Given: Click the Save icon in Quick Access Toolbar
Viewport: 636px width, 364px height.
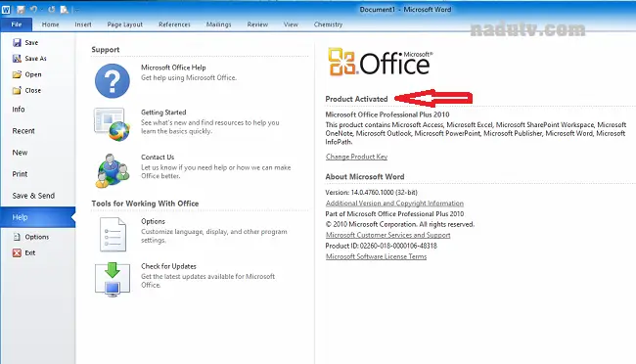Looking at the screenshot, I should click(21, 9).
